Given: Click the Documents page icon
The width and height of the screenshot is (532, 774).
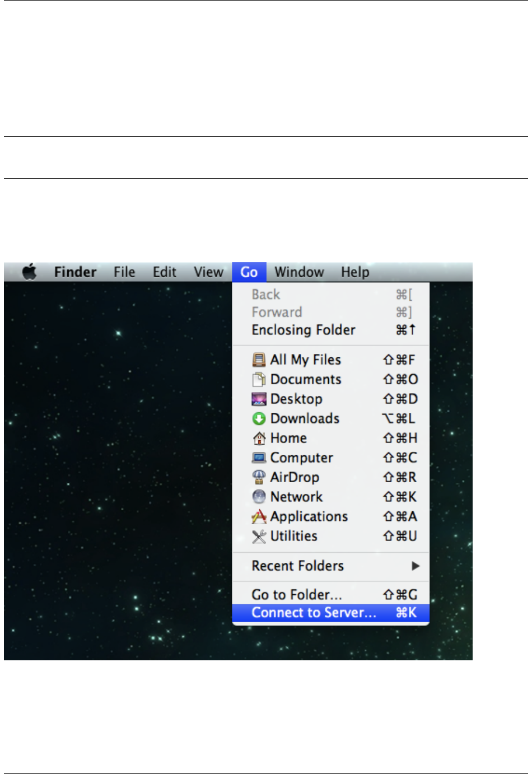Looking at the screenshot, I should click(x=259, y=379).
